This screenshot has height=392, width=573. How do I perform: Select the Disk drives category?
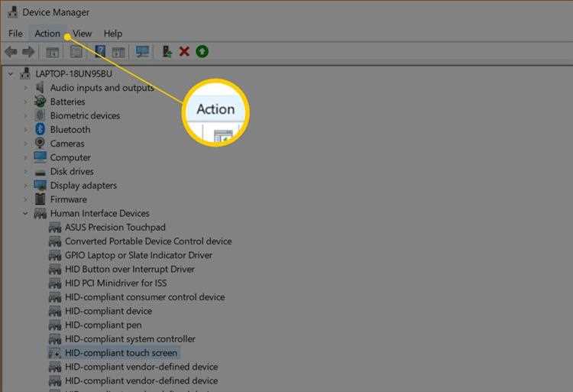point(71,171)
